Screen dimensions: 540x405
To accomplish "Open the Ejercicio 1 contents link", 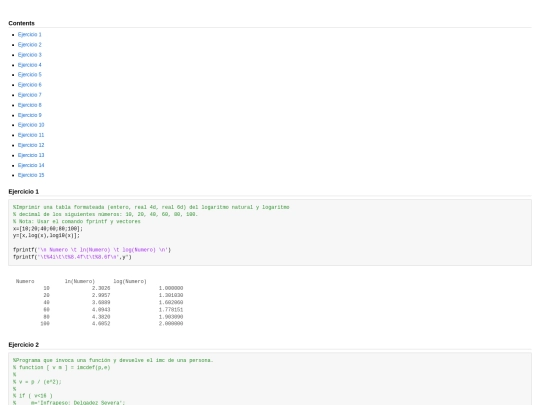I will [x=30, y=34].
